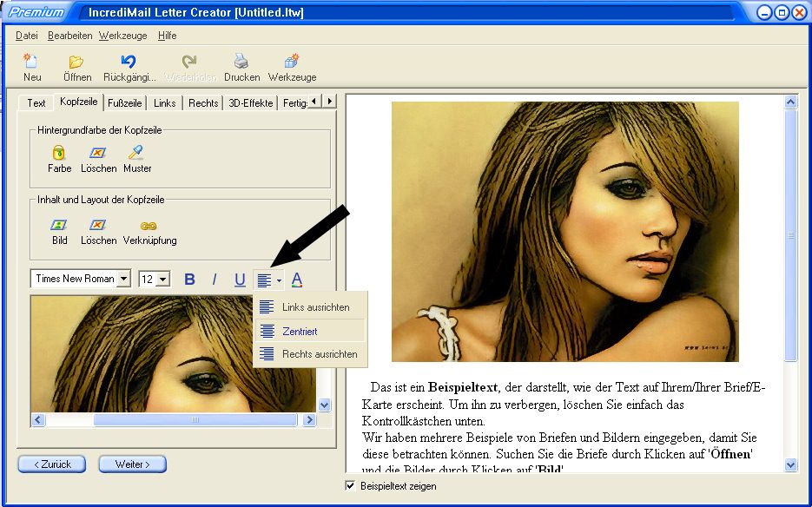Screen dimensions: 812x507
Task: Toggle bold formatting (B)
Action: point(189,280)
